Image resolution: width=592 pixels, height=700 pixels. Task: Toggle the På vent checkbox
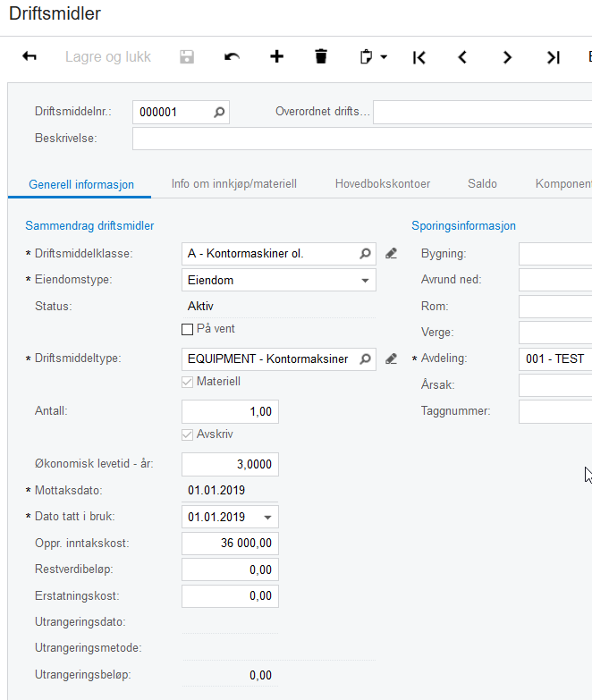tap(188, 330)
